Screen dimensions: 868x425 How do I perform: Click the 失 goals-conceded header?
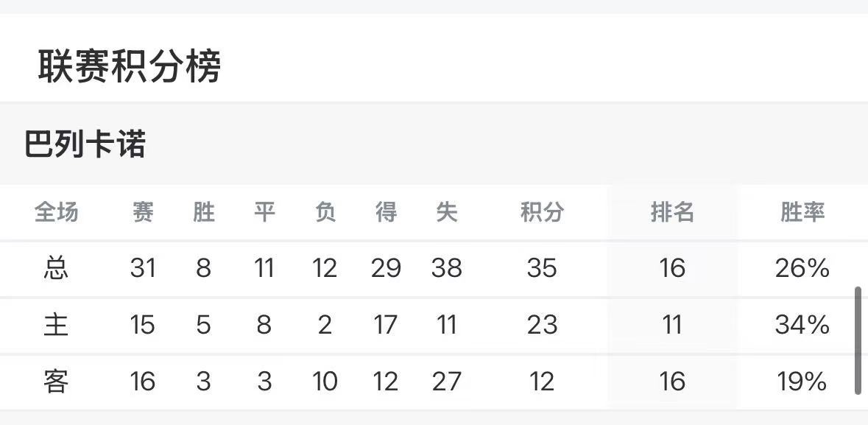click(446, 213)
